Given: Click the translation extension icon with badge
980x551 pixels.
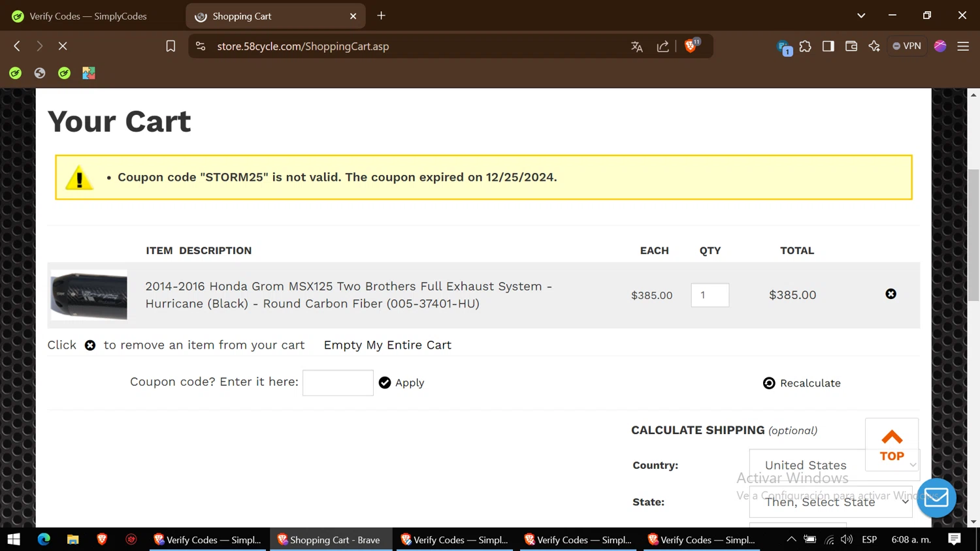Looking at the screenshot, I should (784, 47).
